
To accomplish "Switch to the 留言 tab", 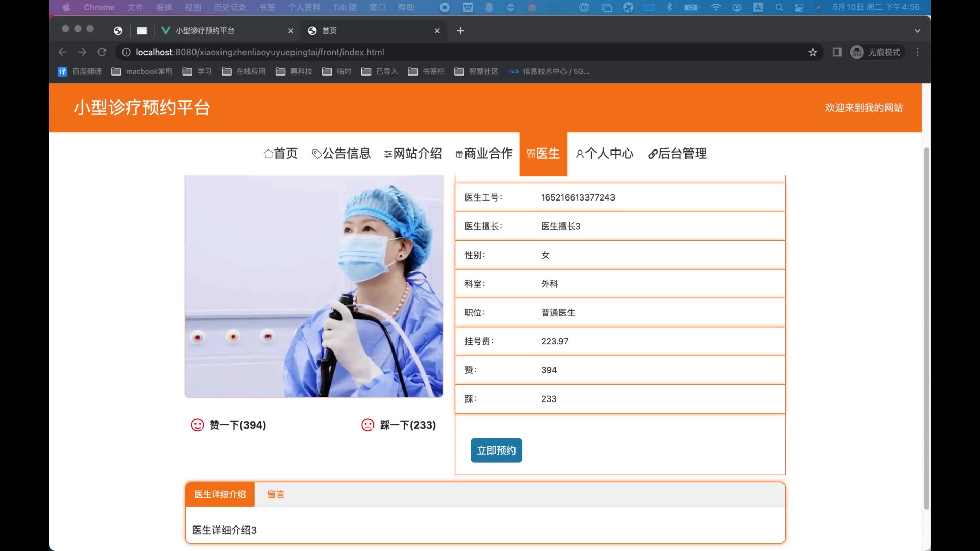I will (276, 494).
